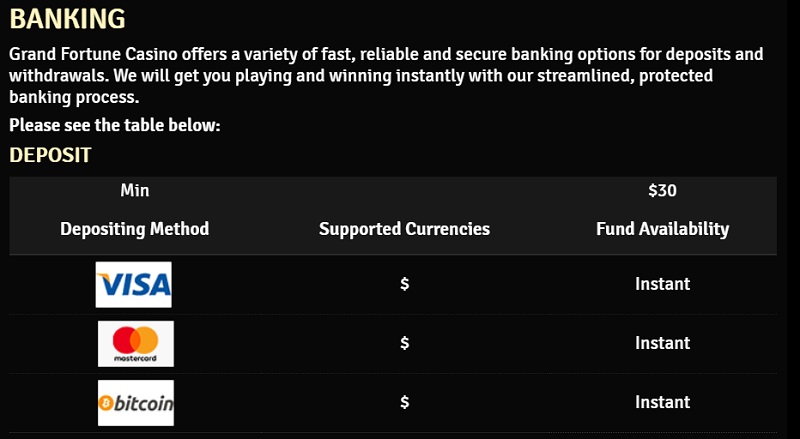Screen dimensions: 800x439
Task: Click Instant in the Bitcoin row
Action: (663, 402)
